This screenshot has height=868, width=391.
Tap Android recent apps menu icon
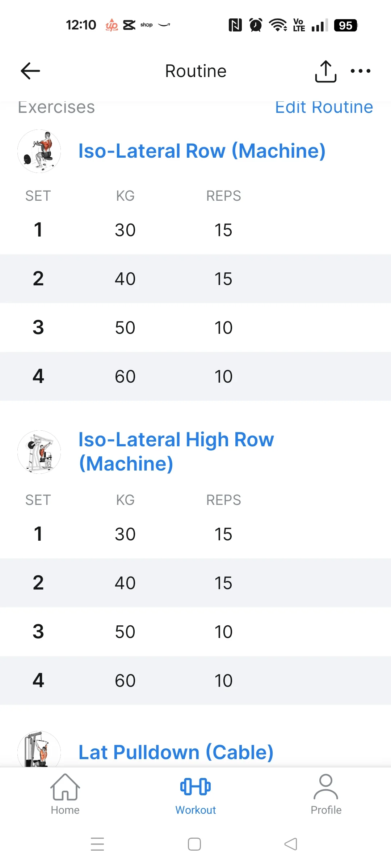coord(97,844)
